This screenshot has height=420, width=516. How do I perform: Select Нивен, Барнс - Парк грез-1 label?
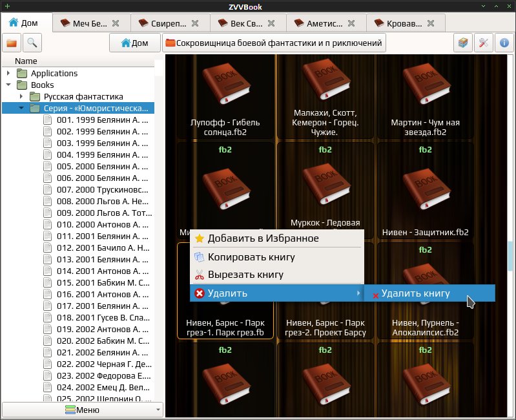225,328
